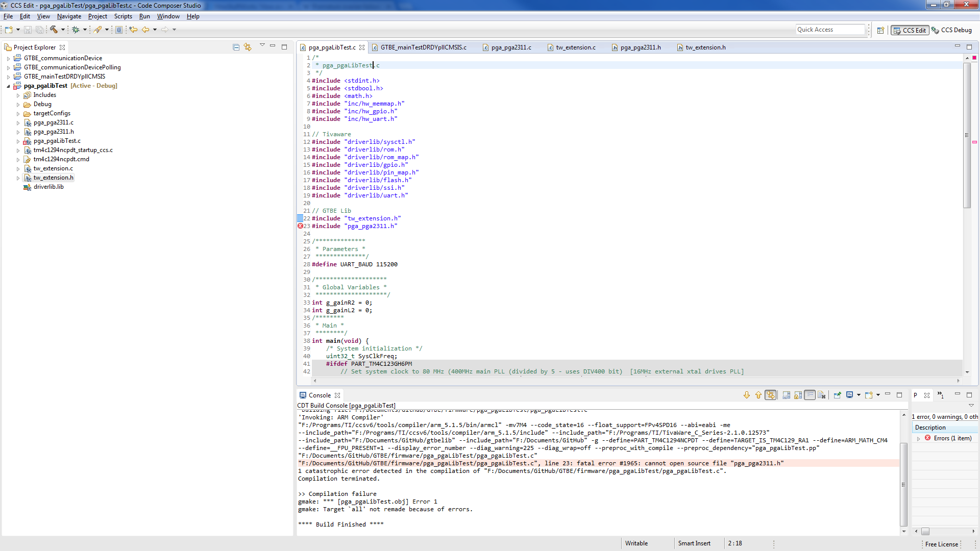Toggle the console Word Wrap button
Viewport: 980px width, 551px height.
pyautogui.click(x=810, y=395)
